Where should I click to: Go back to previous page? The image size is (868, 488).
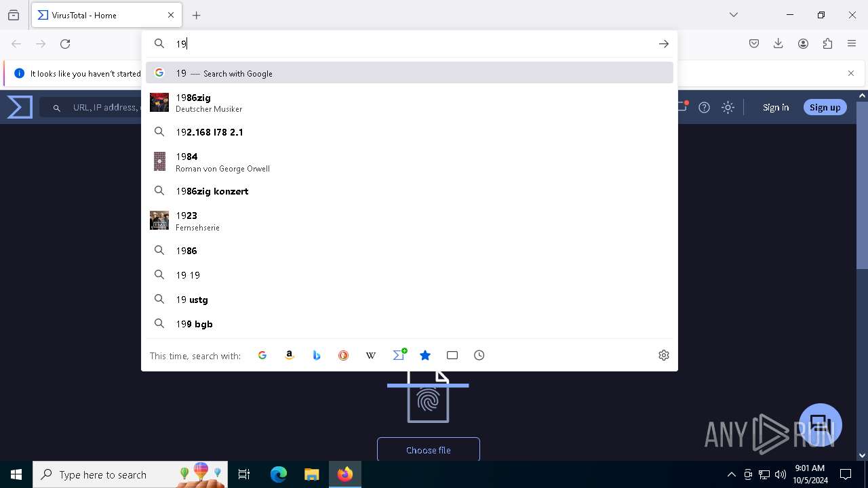[16, 43]
